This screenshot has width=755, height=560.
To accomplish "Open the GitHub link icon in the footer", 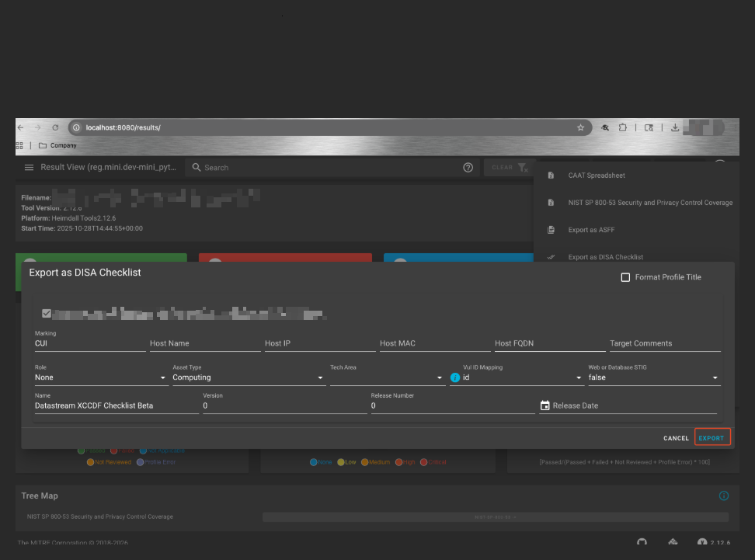I will (x=642, y=541).
